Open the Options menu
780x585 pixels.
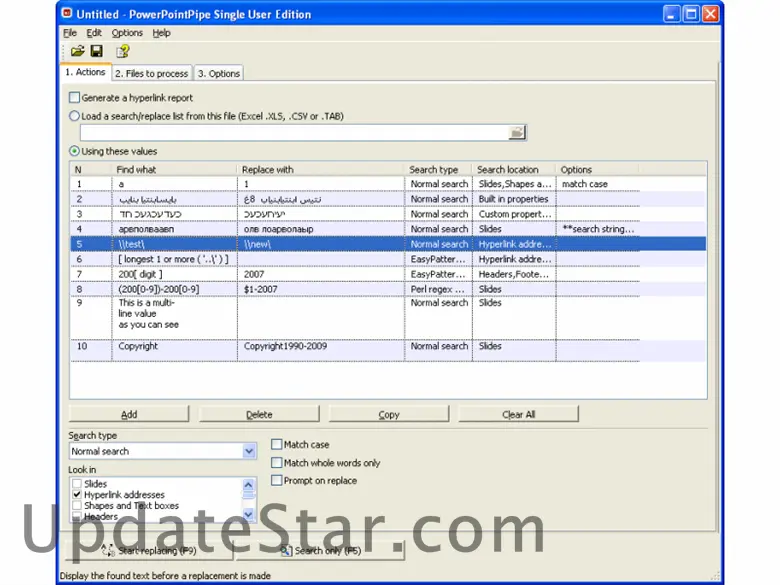(127, 33)
